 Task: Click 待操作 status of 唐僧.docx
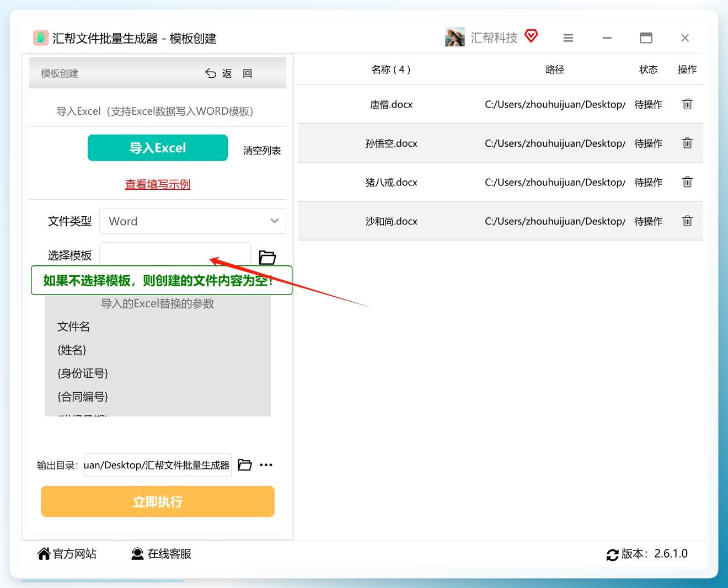click(649, 104)
